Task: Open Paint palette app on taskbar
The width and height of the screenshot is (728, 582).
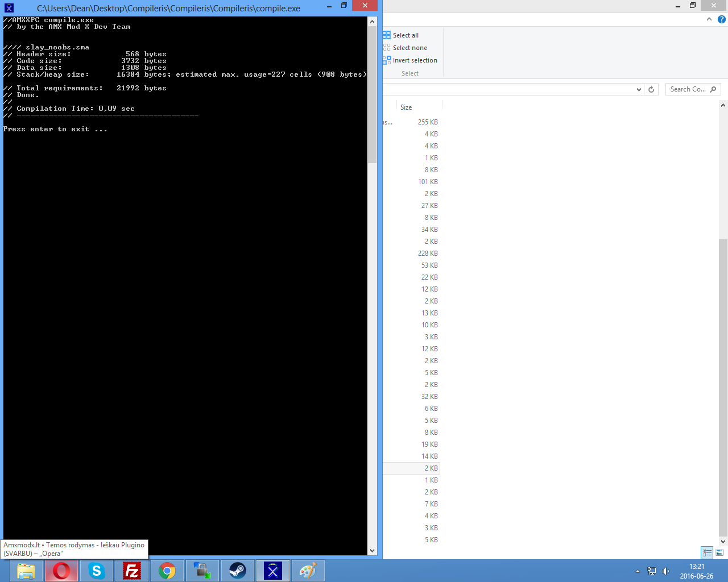Action: pos(308,571)
